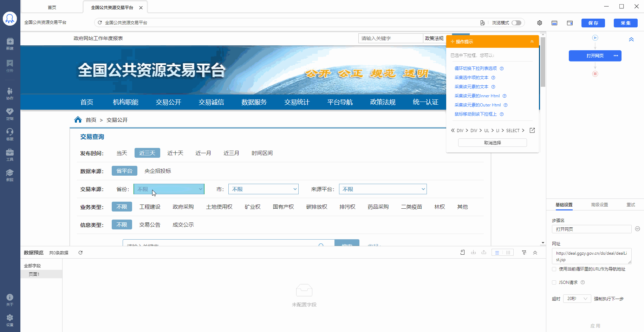Open 平台导航 in site navigation

pyautogui.click(x=340, y=102)
